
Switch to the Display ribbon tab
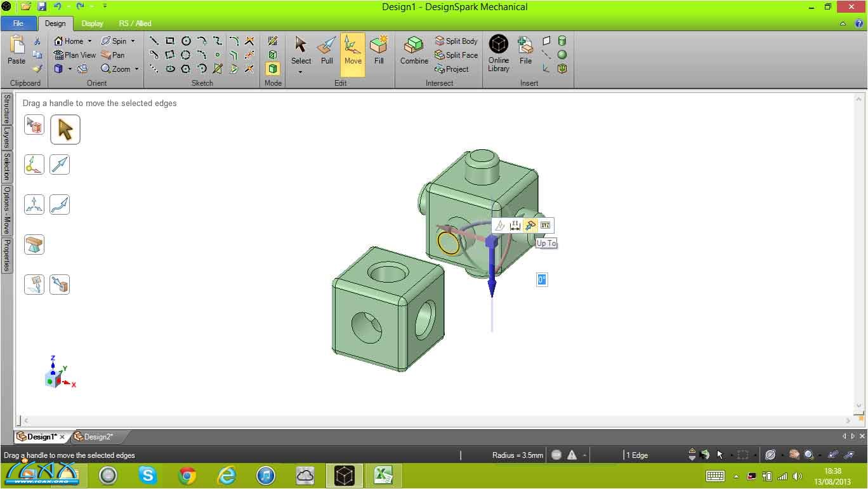coord(92,23)
